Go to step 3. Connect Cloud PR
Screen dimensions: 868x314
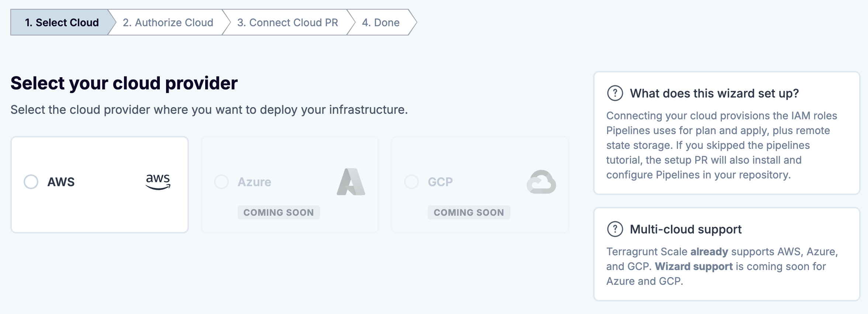(x=287, y=23)
